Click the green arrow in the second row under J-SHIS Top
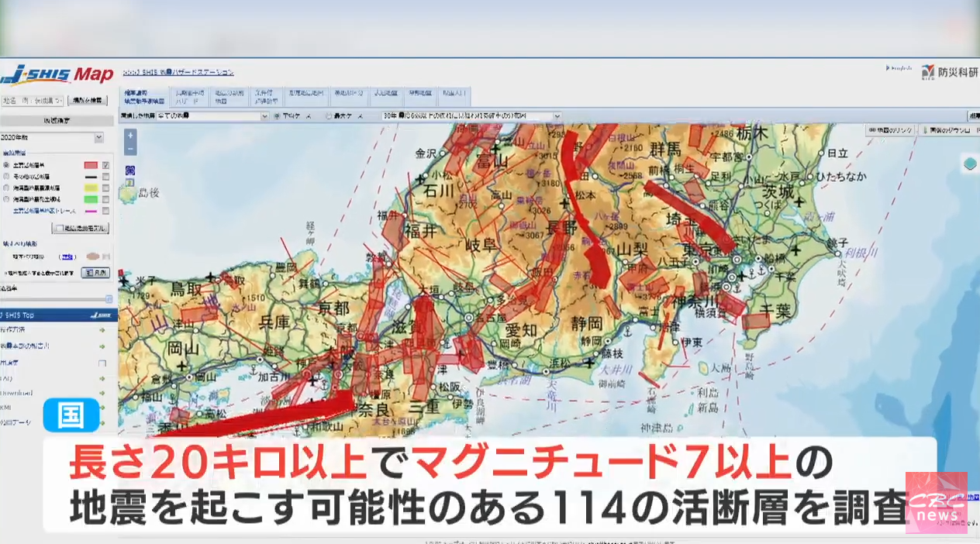Screen dimensions: 980x544 point(102,346)
